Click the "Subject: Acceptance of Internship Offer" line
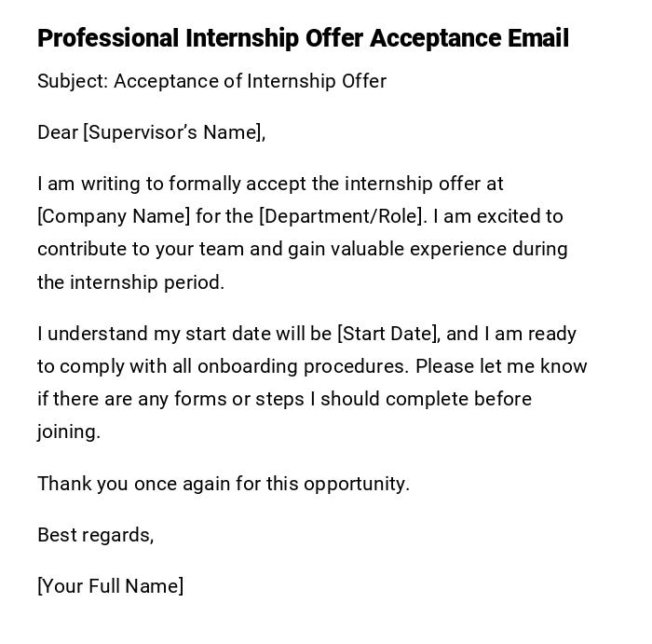The width and height of the screenshot is (652, 644). 211,81
